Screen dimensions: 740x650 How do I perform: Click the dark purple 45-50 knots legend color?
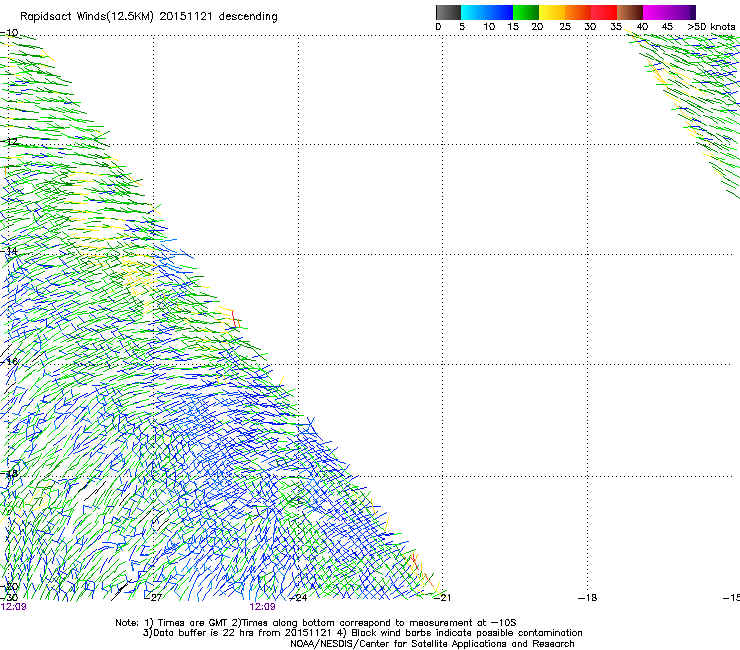pyautogui.click(x=682, y=12)
